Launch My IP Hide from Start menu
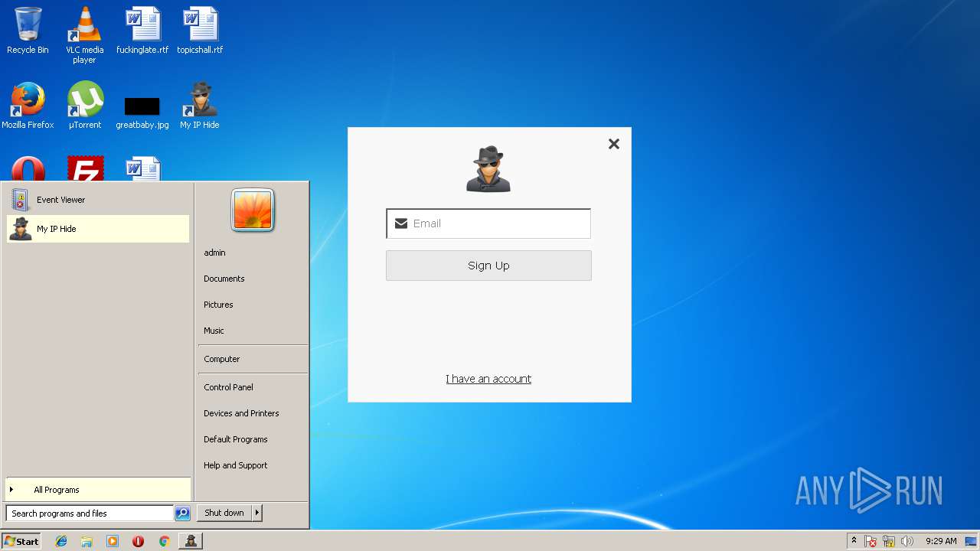Screen dimensions: 980x551 (x=97, y=229)
